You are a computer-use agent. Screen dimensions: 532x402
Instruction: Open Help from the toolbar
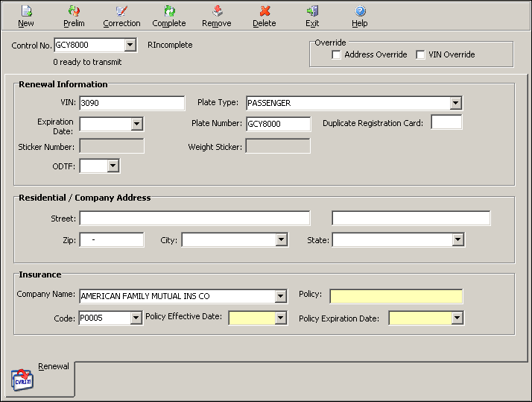click(x=360, y=12)
